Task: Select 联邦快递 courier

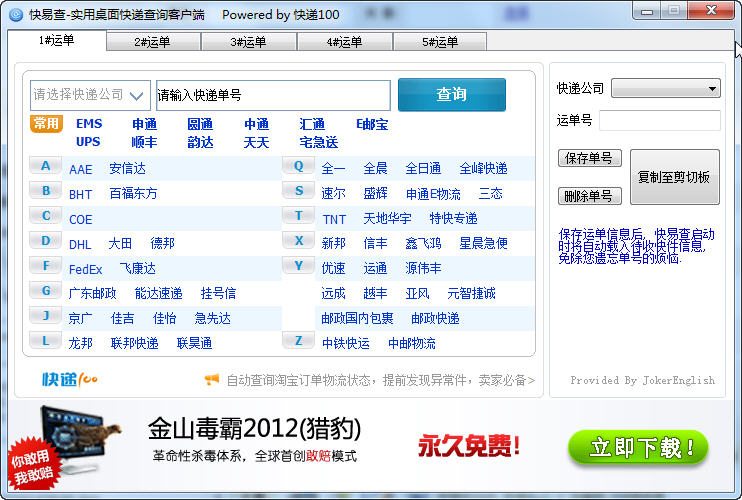Action: point(134,343)
